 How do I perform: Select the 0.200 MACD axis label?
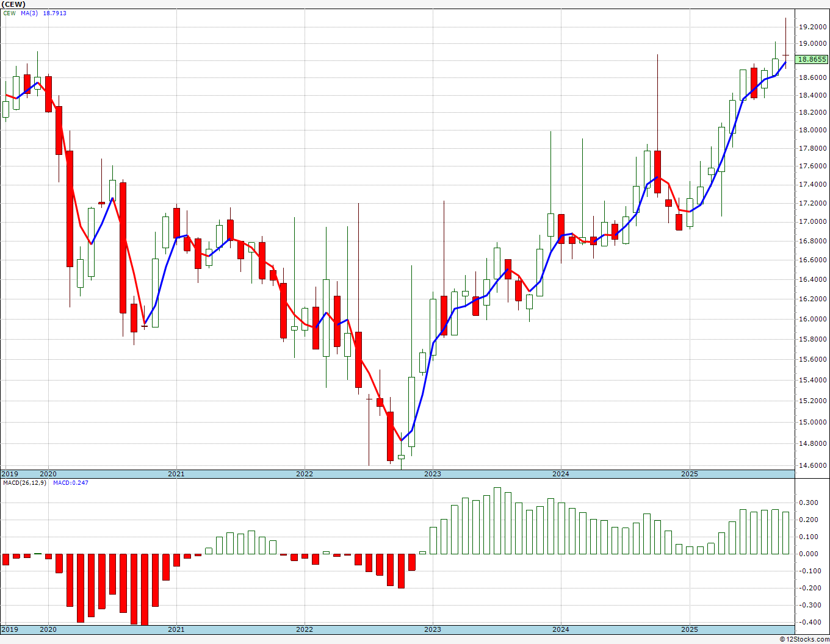809,520
